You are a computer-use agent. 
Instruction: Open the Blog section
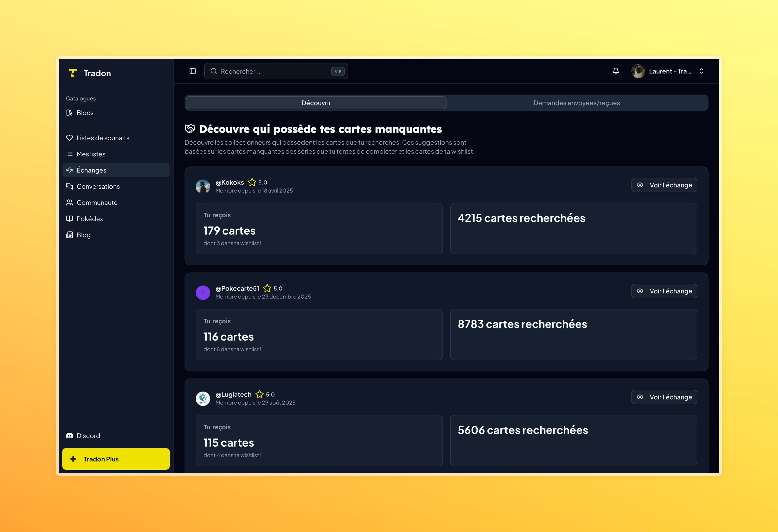[x=83, y=235]
